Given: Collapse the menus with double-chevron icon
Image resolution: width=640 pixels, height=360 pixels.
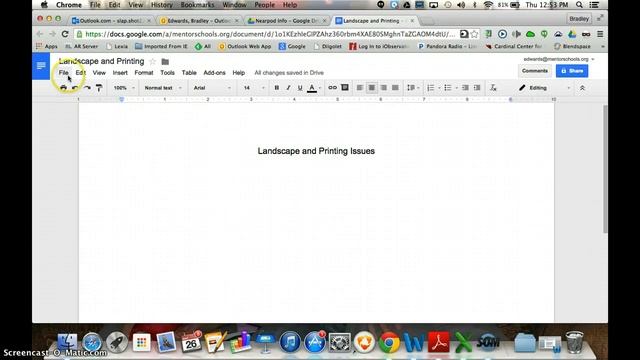Looking at the screenshot, I should tap(582, 88).
